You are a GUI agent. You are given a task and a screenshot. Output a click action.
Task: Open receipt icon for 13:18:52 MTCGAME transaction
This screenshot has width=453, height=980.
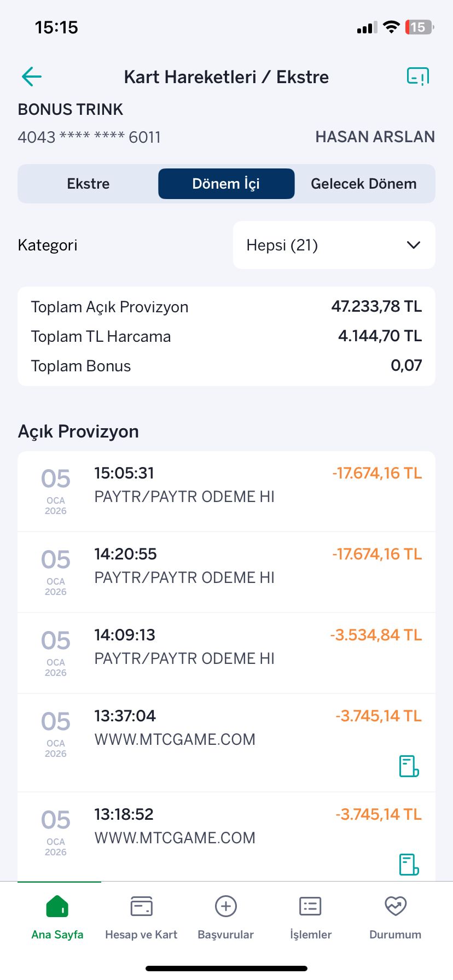tap(409, 865)
